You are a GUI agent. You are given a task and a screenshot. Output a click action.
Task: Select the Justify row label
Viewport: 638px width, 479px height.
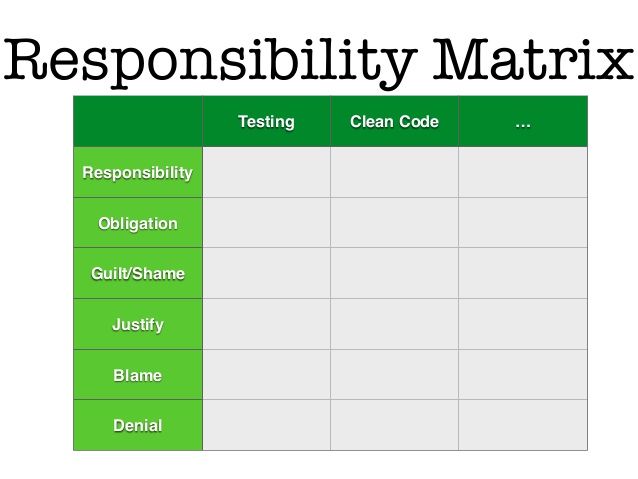pyautogui.click(x=138, y=324)
